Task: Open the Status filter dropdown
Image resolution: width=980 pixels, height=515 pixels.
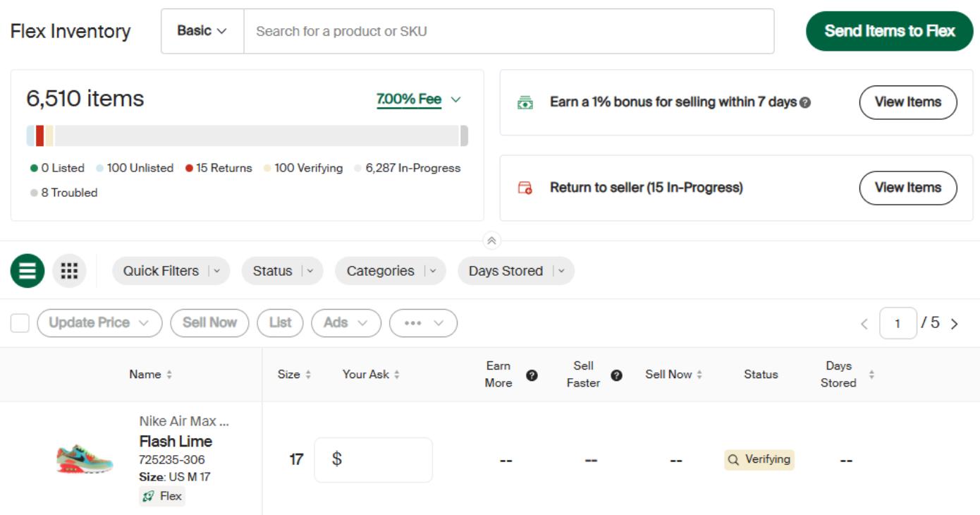Action: click(283, 271)
